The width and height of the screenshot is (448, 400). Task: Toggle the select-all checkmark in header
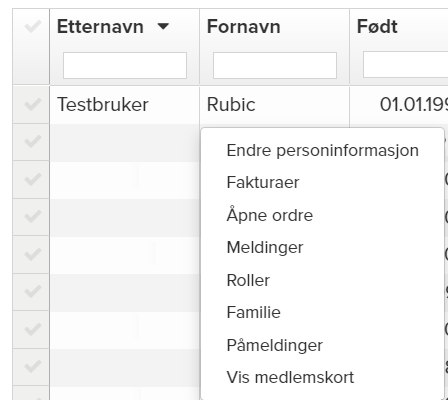coord(33,27)
